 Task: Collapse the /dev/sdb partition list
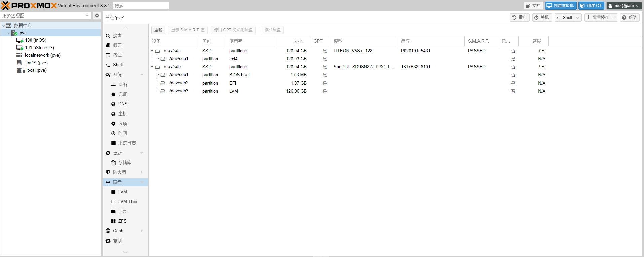(x=152, y=67)
